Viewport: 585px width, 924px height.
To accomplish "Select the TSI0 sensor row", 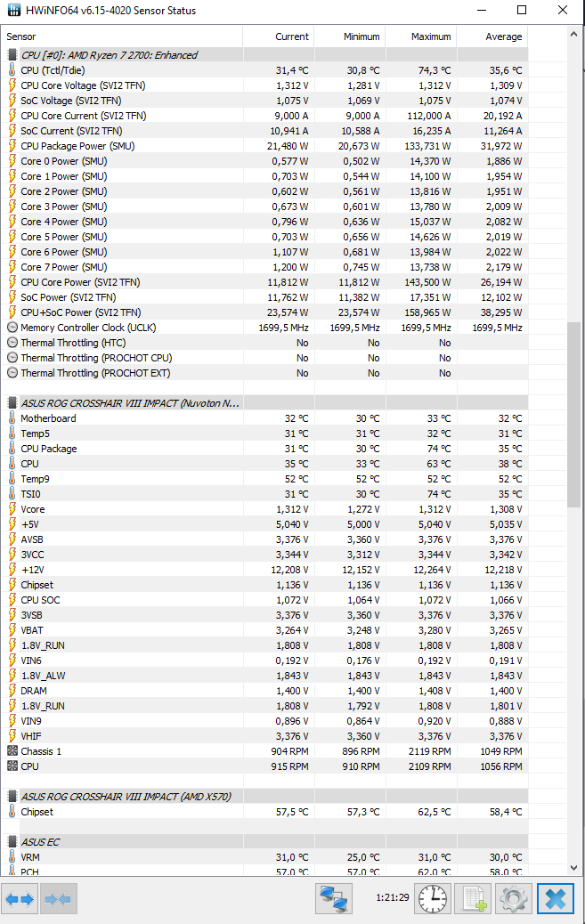I will tap(264, 494).
